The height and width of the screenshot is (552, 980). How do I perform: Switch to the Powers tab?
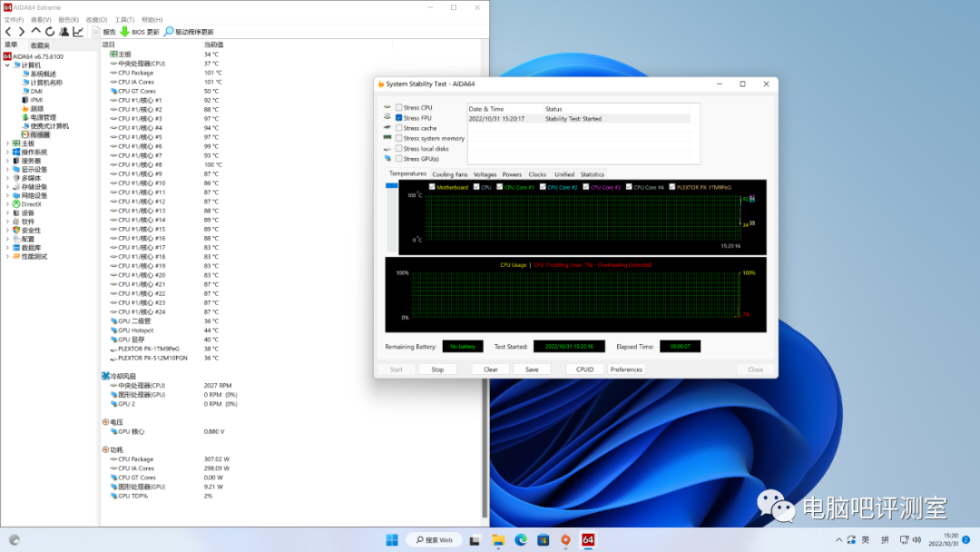pyautogui.click(x=512, y=174)
